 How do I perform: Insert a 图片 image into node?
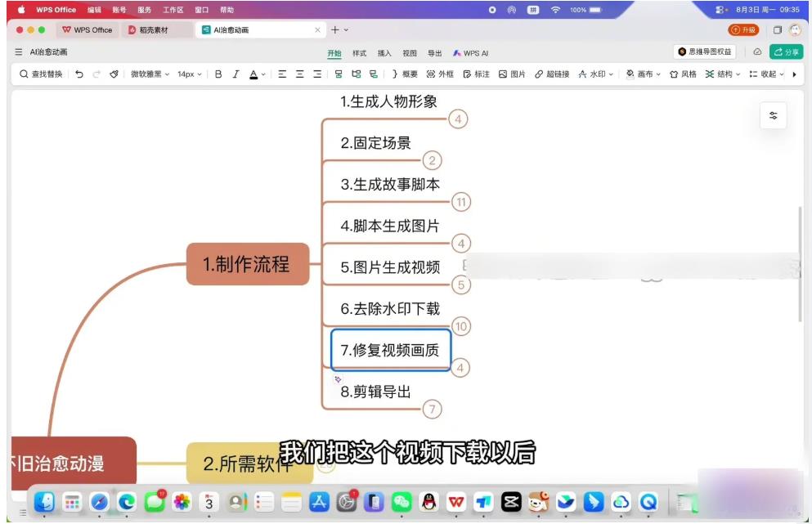(x=512, y=74)
